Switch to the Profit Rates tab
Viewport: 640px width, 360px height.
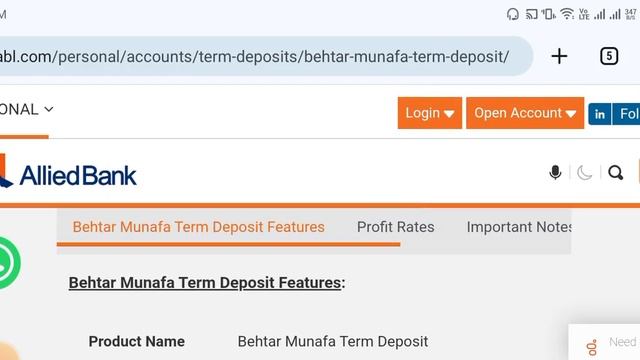point(396,227)
